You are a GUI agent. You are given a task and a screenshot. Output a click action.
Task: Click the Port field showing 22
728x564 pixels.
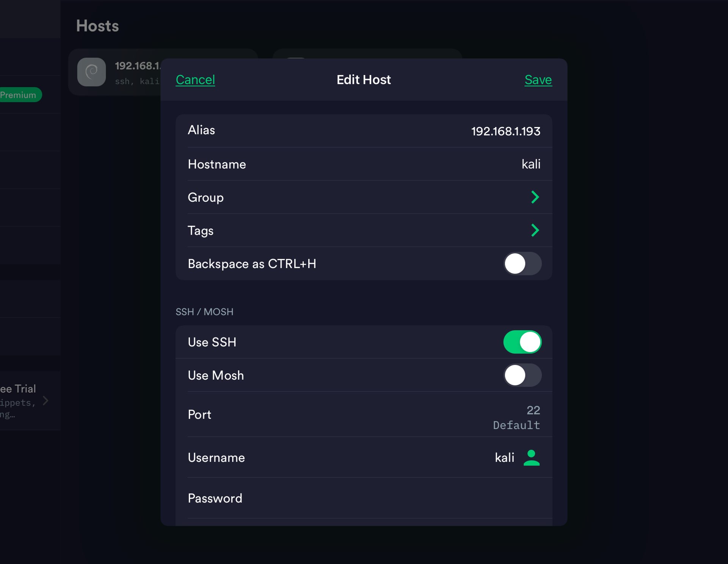point(533,410)
